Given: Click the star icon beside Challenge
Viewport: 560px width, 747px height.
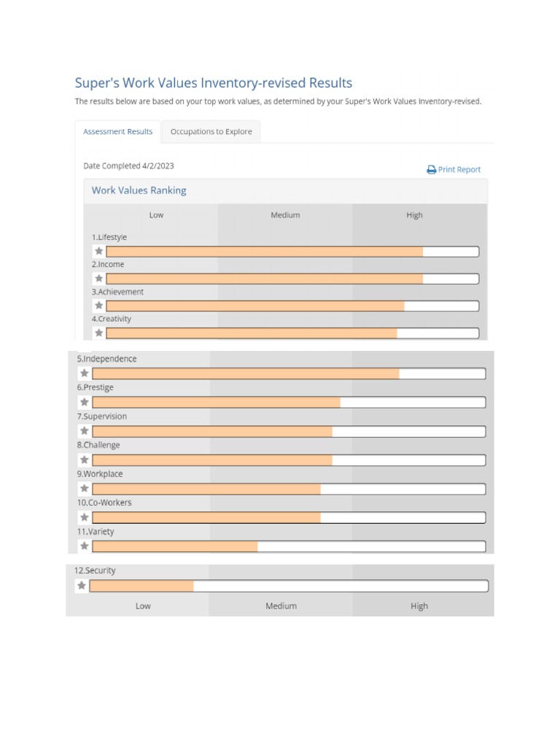Looking at the screenshot, I should pos(85,460).
